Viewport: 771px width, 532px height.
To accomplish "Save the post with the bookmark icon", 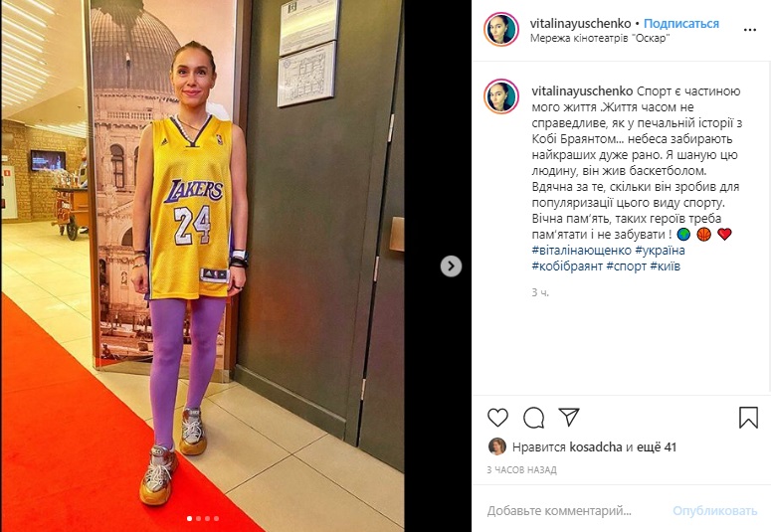I will (x=748, y=418).
